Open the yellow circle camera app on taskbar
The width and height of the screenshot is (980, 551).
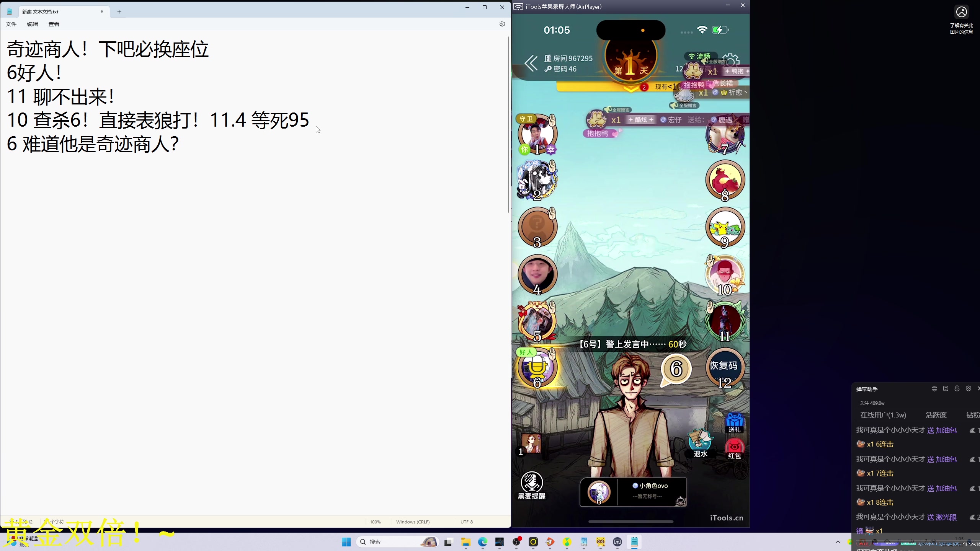point(533,542)
